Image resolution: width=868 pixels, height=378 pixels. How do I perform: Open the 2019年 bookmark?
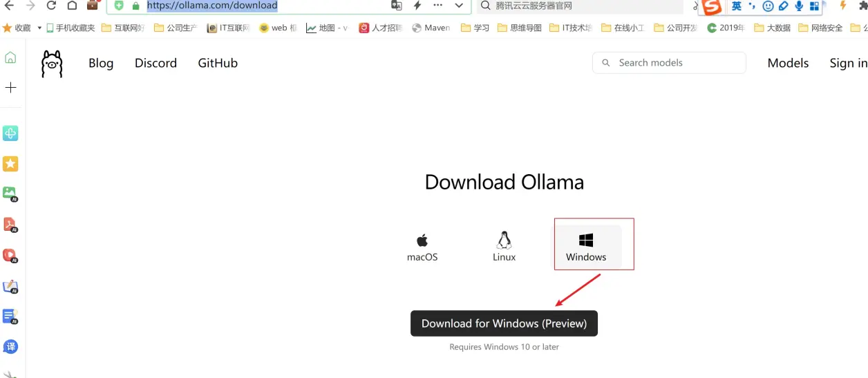726,28
